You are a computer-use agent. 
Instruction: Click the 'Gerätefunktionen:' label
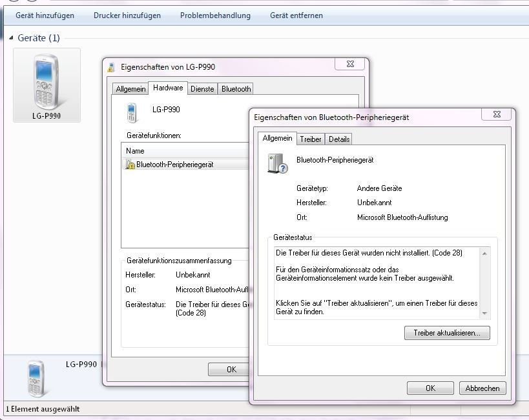[154, 135]
